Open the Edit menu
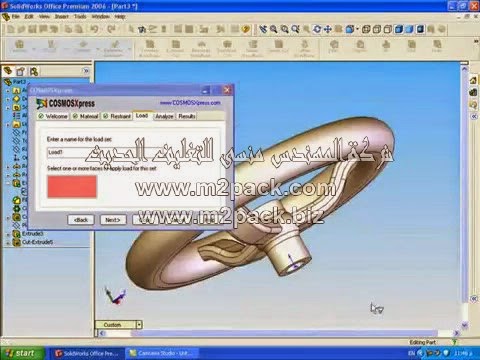Viewport: 480px width, 360px height. point(29,16)
